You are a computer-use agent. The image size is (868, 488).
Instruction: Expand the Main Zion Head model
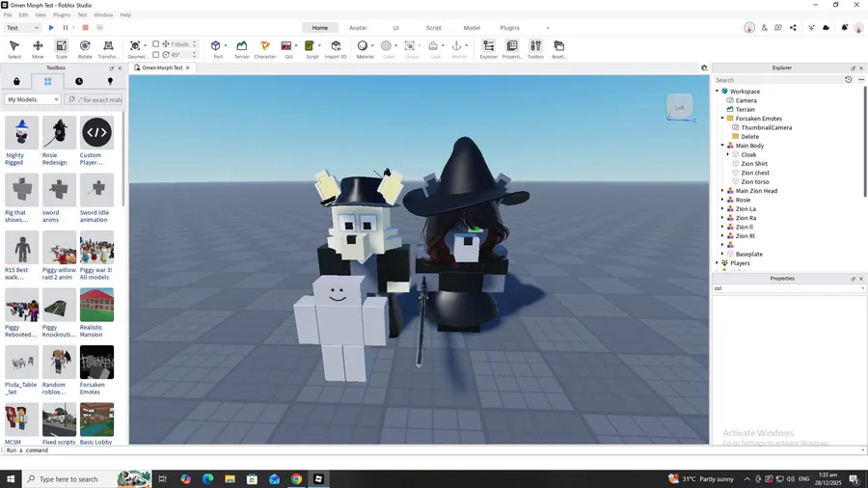click(x=723, y=191)
